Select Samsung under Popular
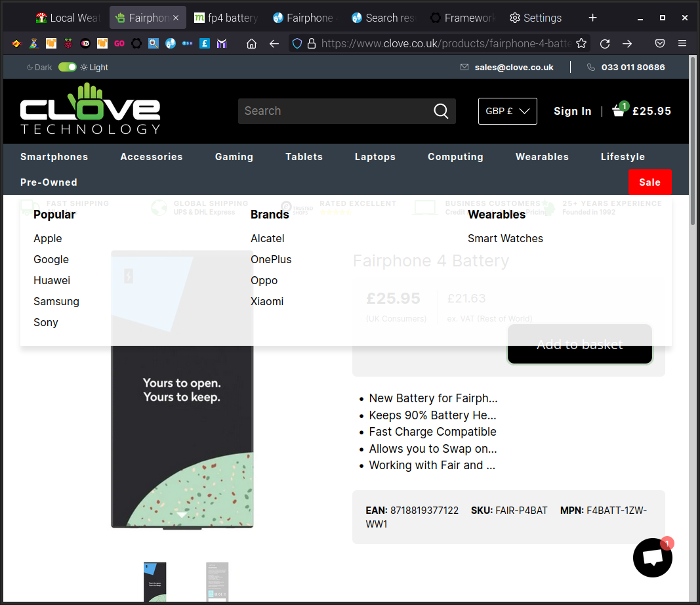Screen dimensions: 700x605 tap(56, 301)
